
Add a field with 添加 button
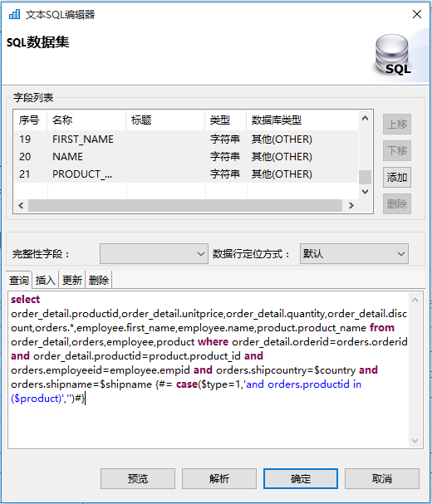(397, 177)
